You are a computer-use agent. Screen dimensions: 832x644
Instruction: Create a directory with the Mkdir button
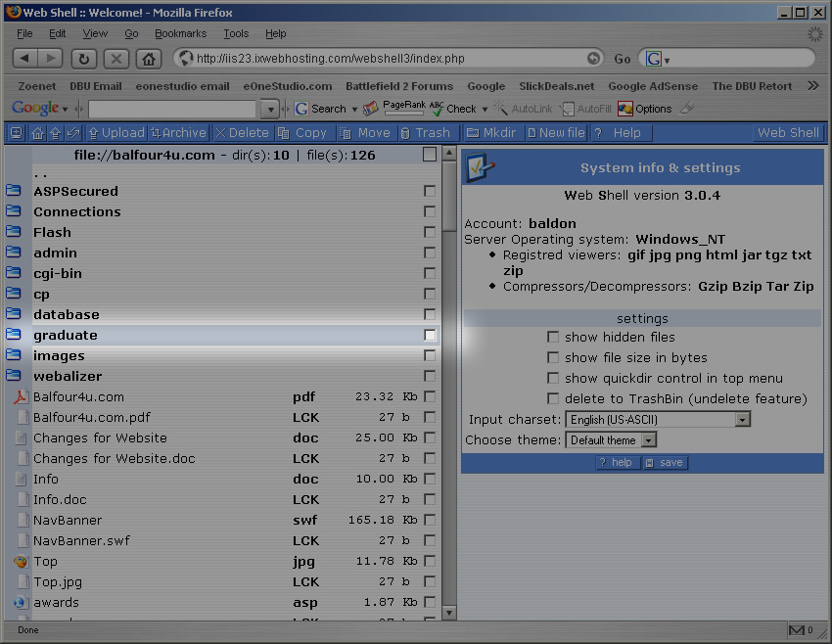coord(491,133)
